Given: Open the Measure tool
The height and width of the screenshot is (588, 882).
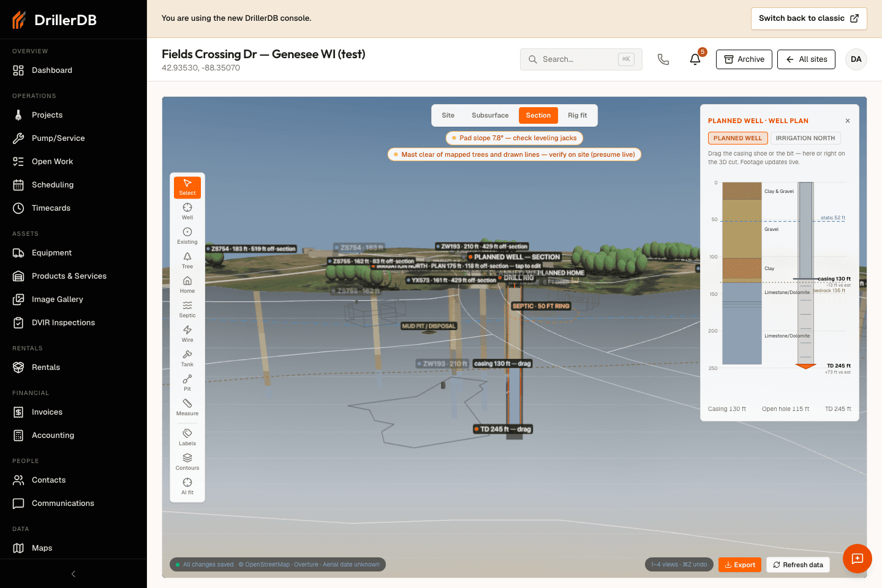Looking at the screenshot, I should click(x=187, y=408).
